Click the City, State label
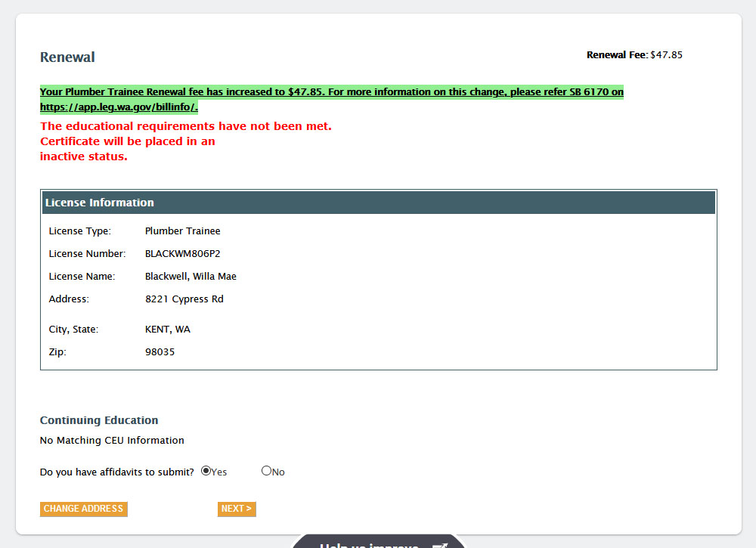756x548 pixels. coord(73,330)
